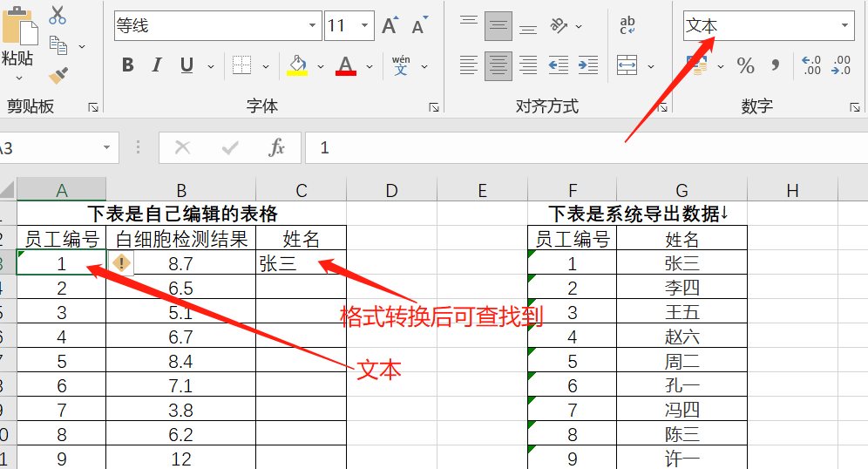
Task: Toggle Bold formatting
Action: 128,65
